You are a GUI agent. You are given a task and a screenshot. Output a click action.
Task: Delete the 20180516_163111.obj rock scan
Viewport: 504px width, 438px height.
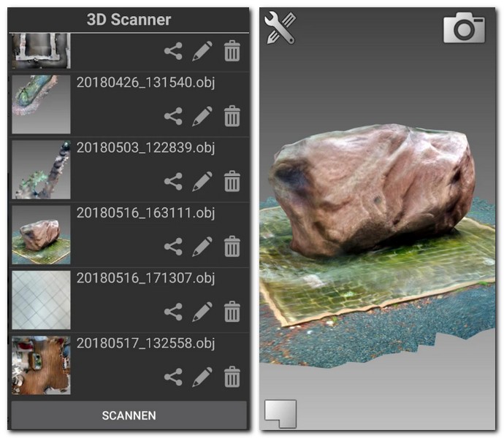coord(232,246)
